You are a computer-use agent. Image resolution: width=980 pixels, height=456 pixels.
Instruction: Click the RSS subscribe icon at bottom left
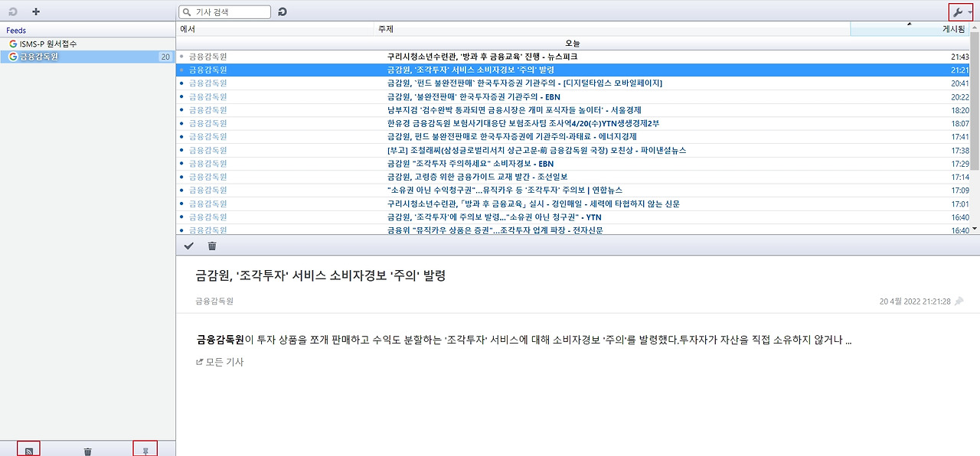[x=28, y=448]
